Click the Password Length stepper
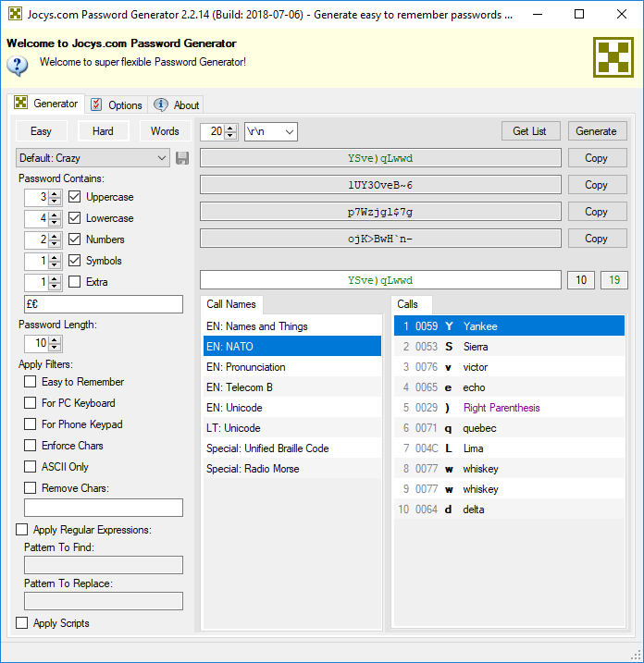The image size is (644, 663). click(x=43, y=343)
